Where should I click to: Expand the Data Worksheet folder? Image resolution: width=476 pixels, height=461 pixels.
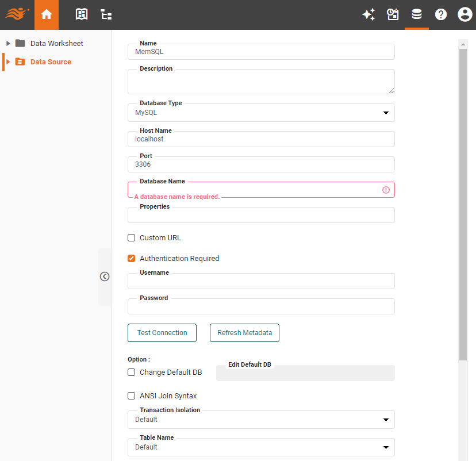click(x=7, y=43)
